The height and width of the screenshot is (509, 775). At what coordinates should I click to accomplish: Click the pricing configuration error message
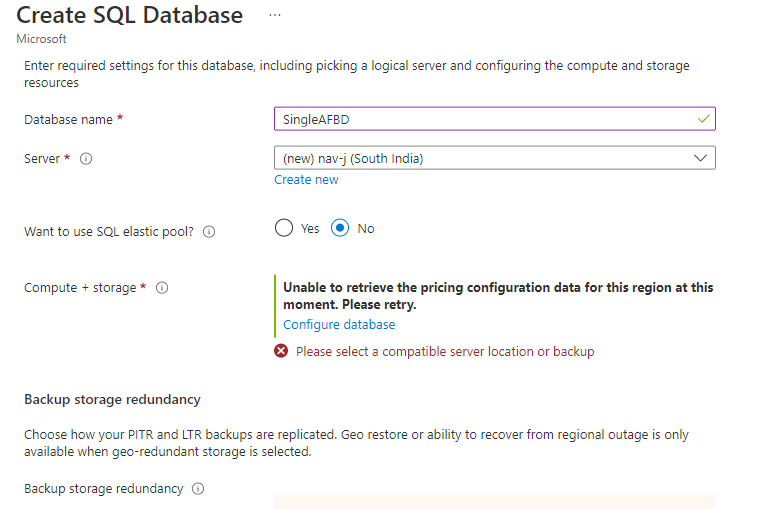click(x=498, y=295)
